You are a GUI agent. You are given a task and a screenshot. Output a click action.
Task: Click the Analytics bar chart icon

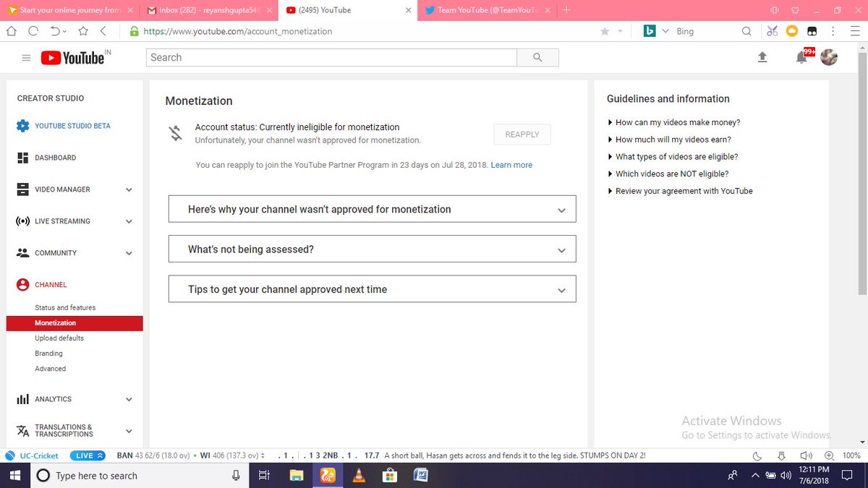22,399
